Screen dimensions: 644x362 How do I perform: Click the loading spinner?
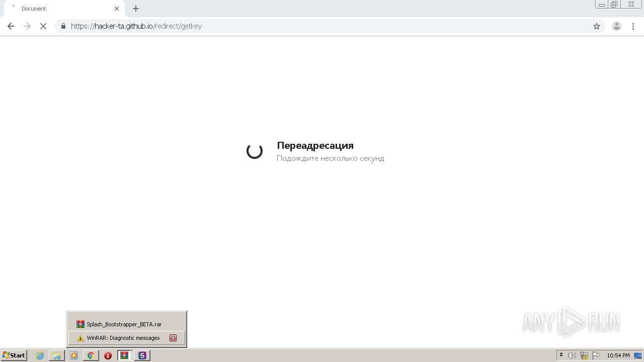(255, 151)
